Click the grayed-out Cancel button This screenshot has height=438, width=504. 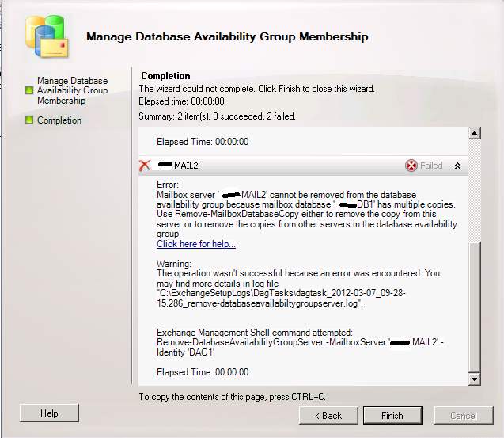tap(464, 416)
